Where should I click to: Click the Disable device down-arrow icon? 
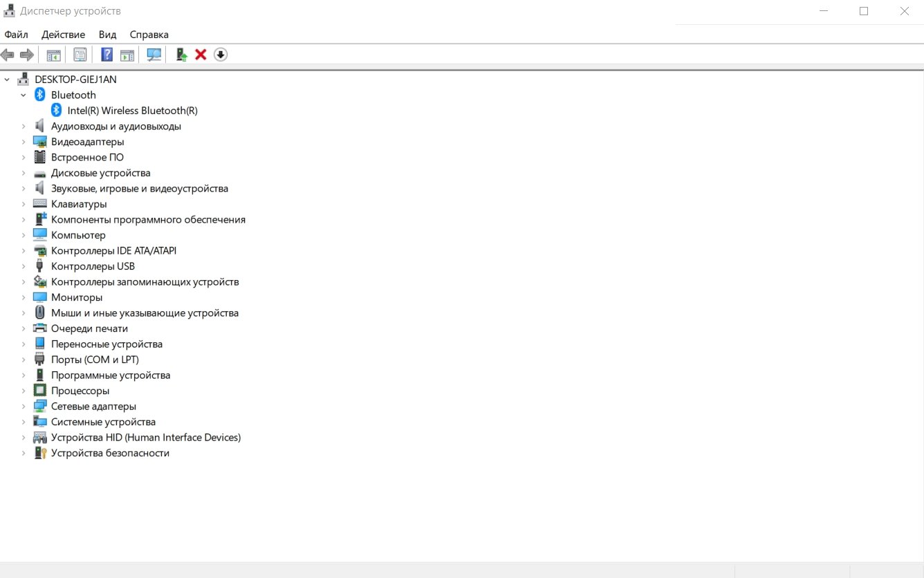tap(221, 55)
